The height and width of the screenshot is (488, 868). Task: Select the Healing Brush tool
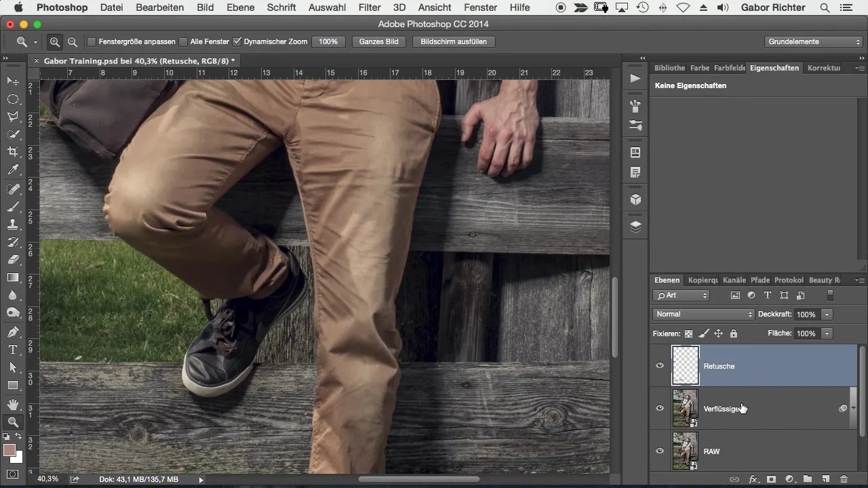click(x=12, y=188)
